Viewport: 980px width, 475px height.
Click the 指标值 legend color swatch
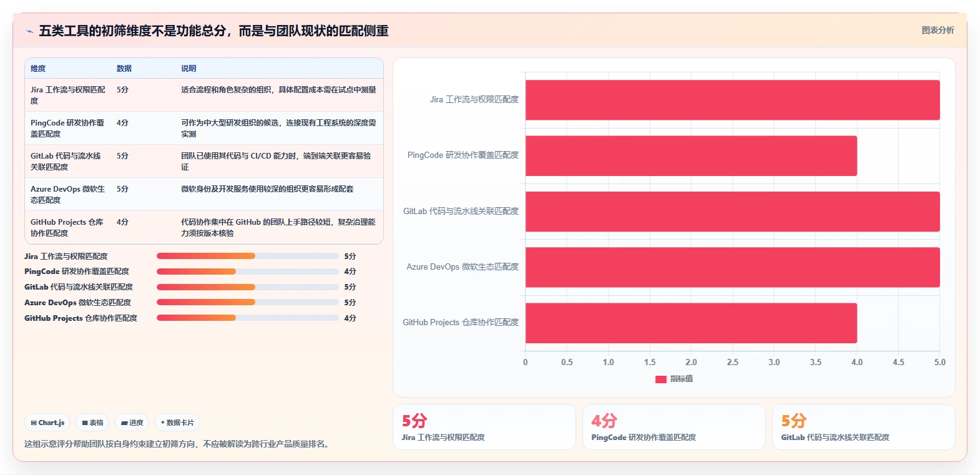[x=661, y=379]
